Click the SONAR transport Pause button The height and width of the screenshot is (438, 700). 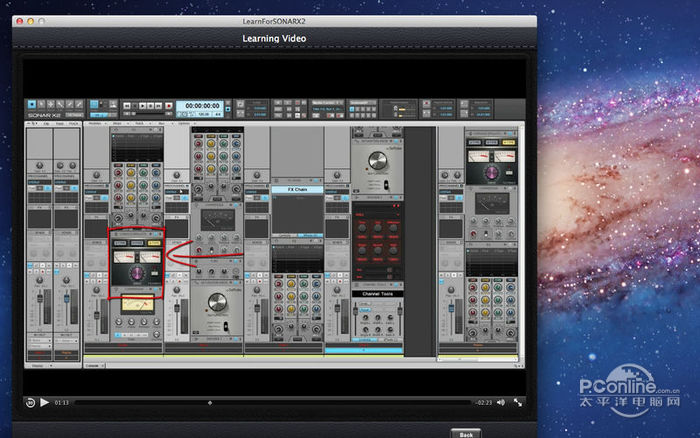tap(150, 106)
